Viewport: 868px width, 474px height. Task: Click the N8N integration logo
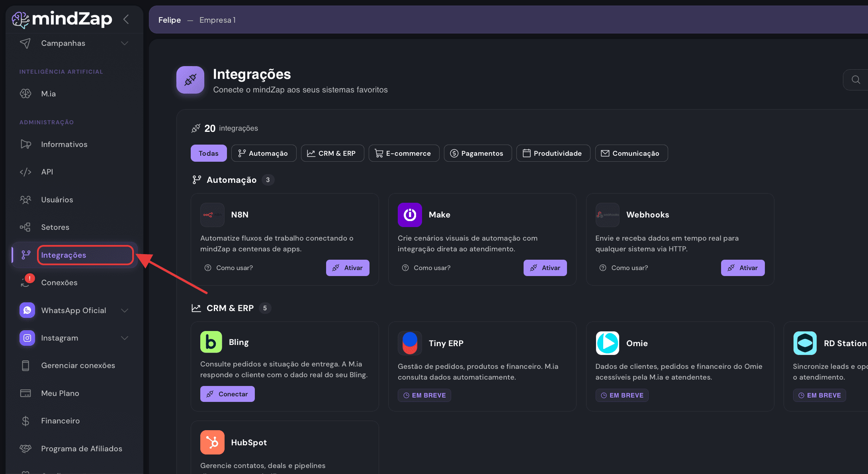pos(212,215)
